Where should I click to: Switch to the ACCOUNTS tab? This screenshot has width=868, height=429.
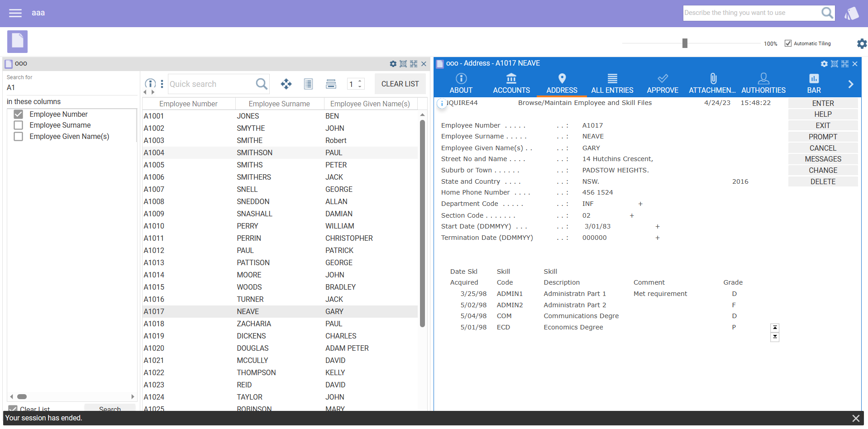511,84
